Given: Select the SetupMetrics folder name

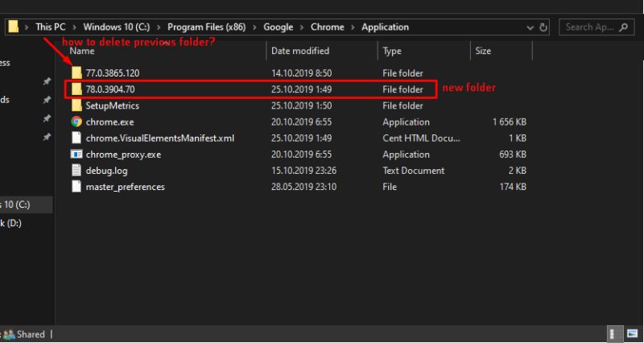Looking at the screenshot, I should [113, 105].
